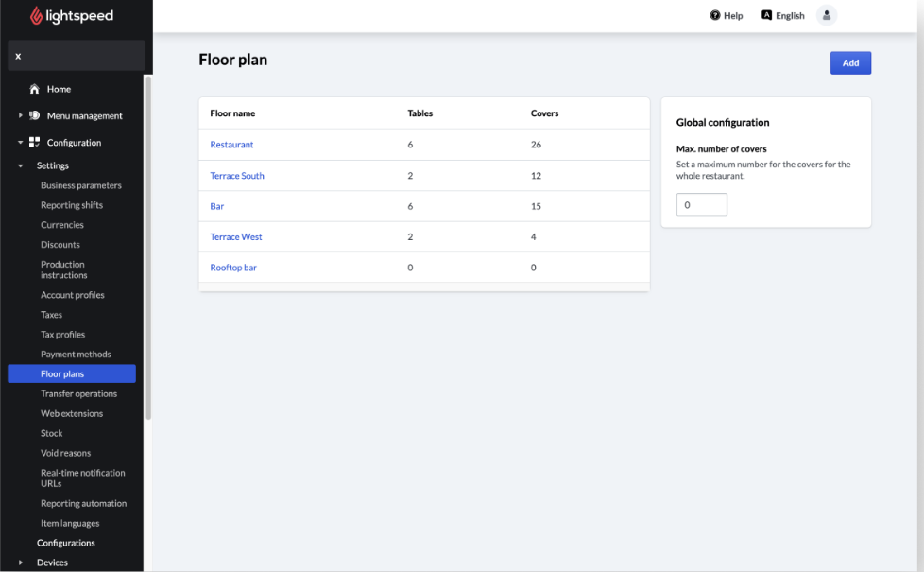Close the sidebar search with X
This screenshot has height=572, width=924.
(18, 56)
